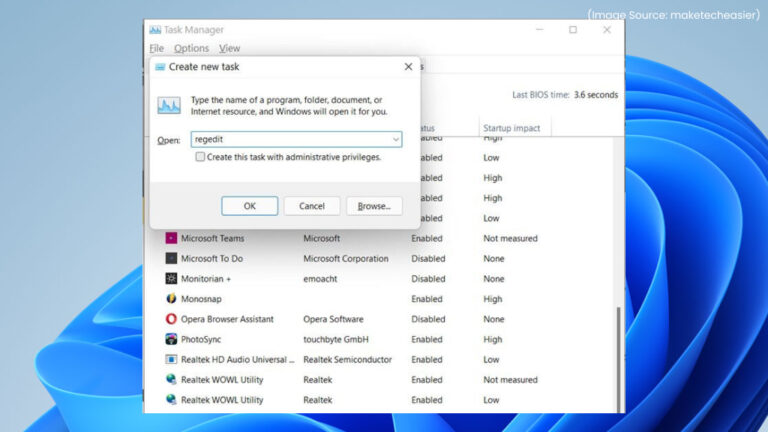Click the graph icon in the Create new task dialog
The width and height of the screenshot is (768, 432).
[x=169, y=105]
